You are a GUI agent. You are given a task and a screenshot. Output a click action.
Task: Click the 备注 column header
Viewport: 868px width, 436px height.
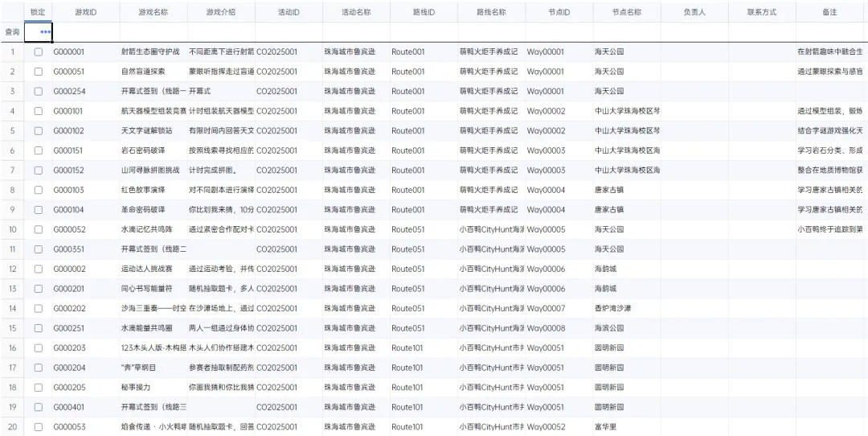pos(829,13)
